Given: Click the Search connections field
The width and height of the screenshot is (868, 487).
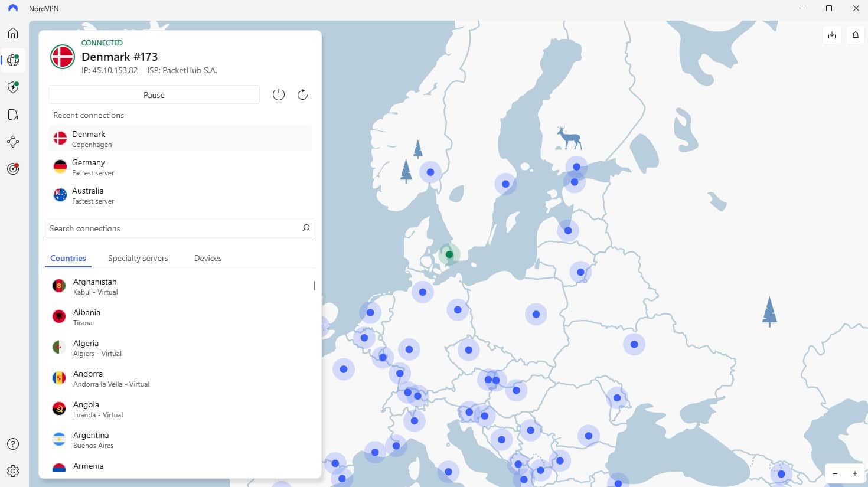Looking at the screenshot, I should coord(180,228).
